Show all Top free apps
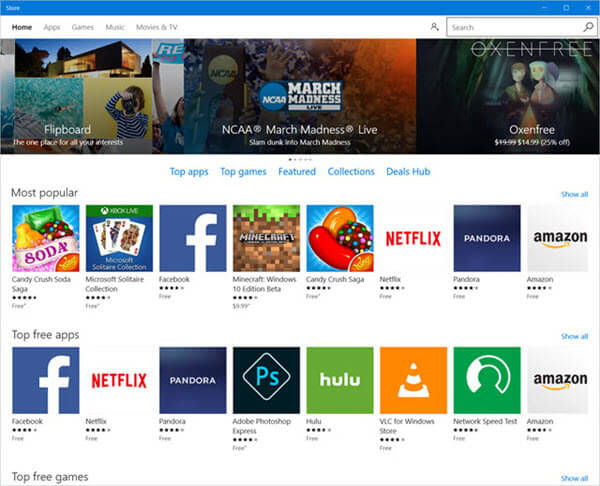The width and height of the screenshot is (600, 486). (574, 336)
